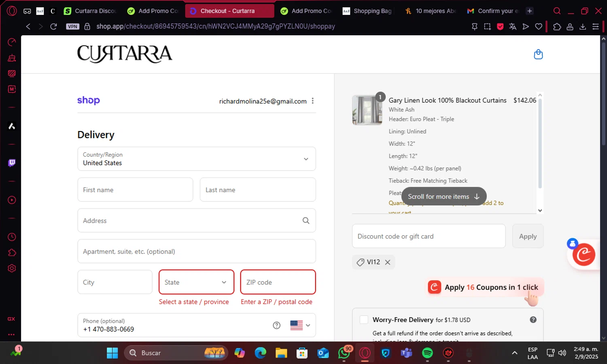Viewport: 607px width, 364px height.
Task: Open the red ad blocker shield icon
Action: click(500, 26)
